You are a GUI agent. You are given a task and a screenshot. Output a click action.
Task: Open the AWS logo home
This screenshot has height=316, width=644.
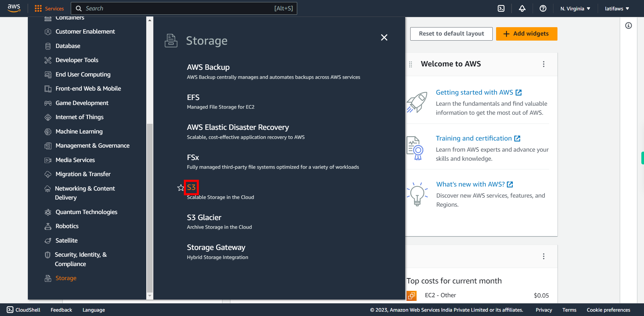pyautogui.click(x=14, y=8)
